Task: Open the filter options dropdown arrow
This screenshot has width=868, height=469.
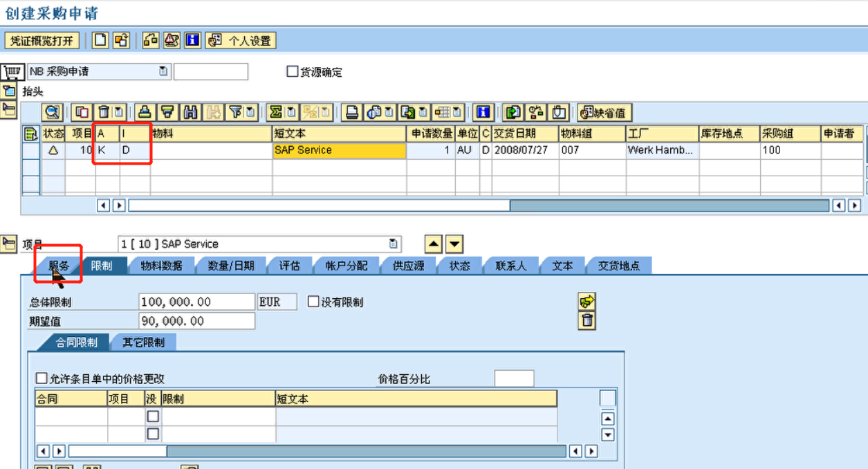Action: point(250,112)
